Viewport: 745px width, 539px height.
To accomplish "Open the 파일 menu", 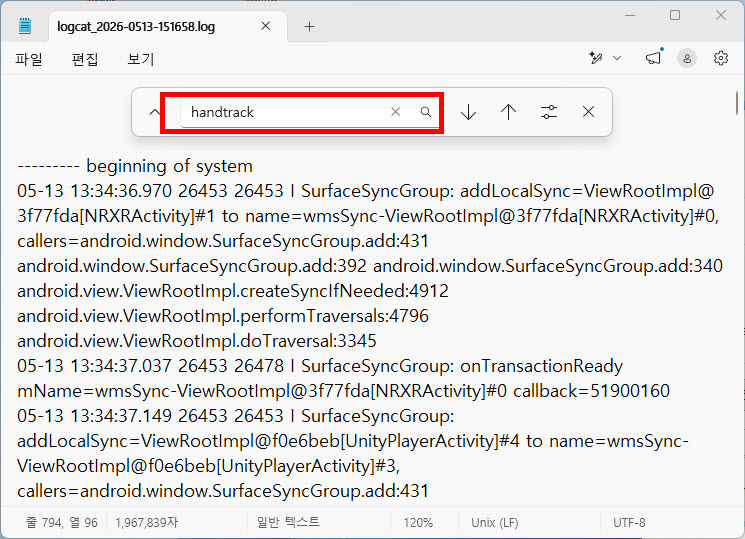I will point(29,59).
